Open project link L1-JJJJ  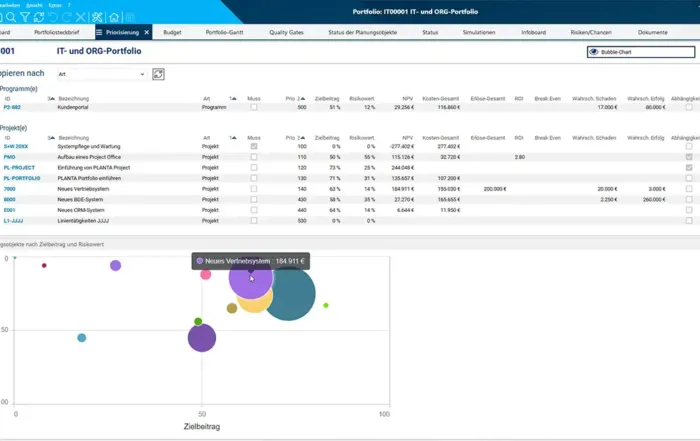[x=13, y=220]
